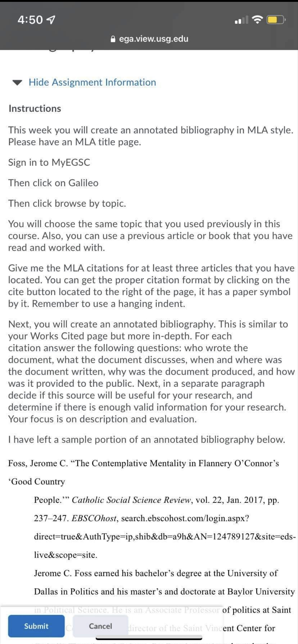Click Hide Assignment Information link

coord(92,82)
